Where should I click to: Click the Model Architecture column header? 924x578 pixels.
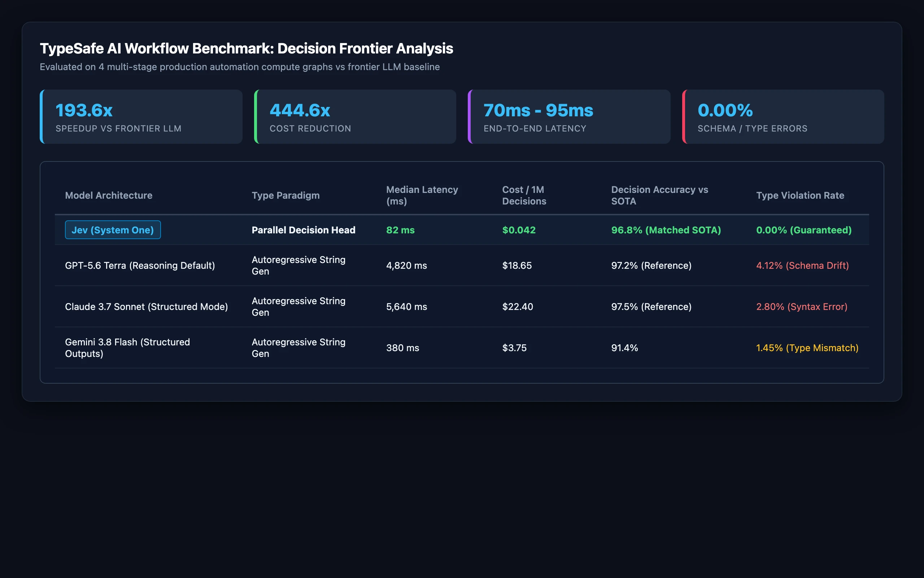pos(108,195)
